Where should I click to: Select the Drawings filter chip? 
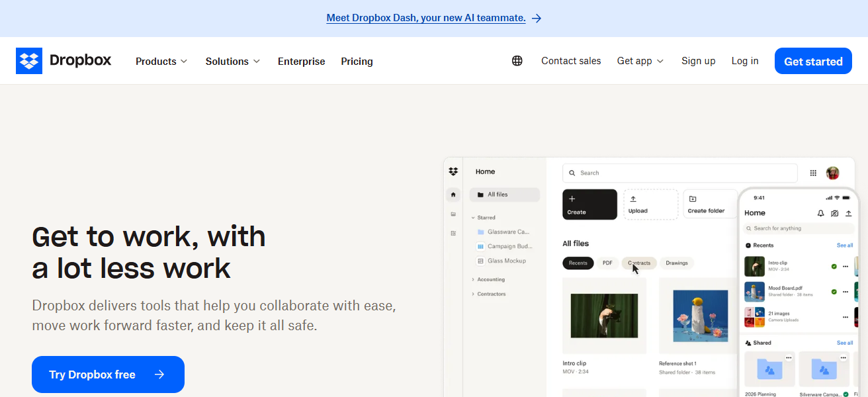[x=677, y=263]
